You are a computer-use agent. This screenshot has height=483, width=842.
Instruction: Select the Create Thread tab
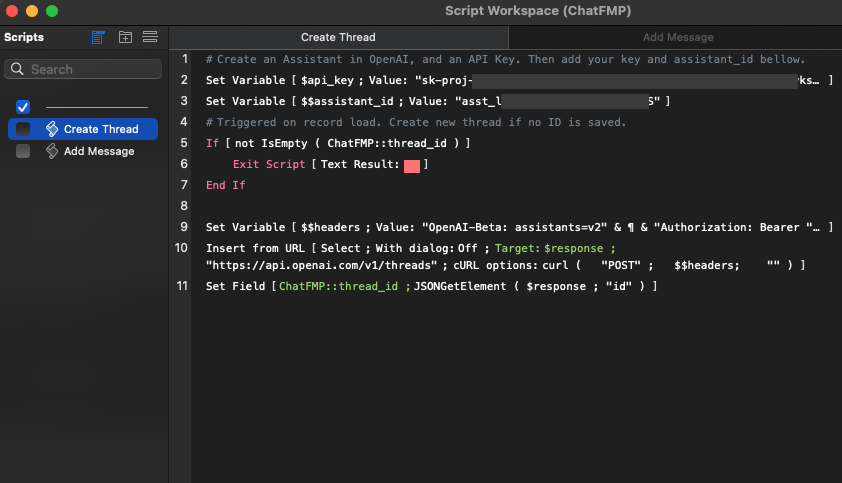[338, 37]
